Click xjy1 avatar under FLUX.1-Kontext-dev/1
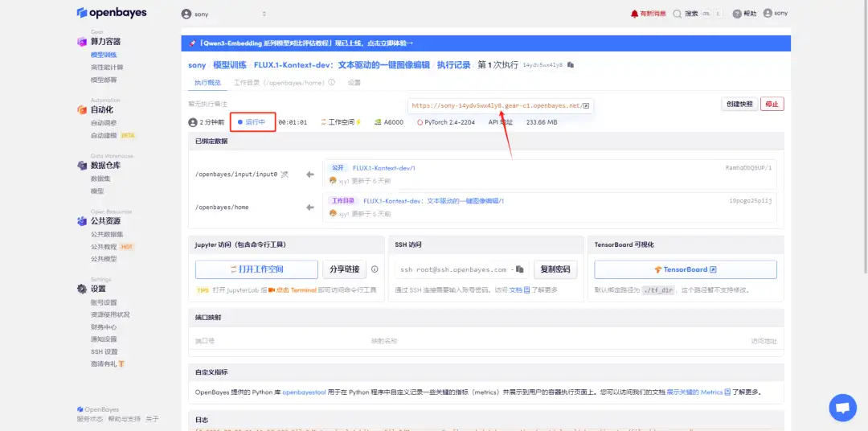Viewport: 868px width, 431px height. click(x=333, y=181)
